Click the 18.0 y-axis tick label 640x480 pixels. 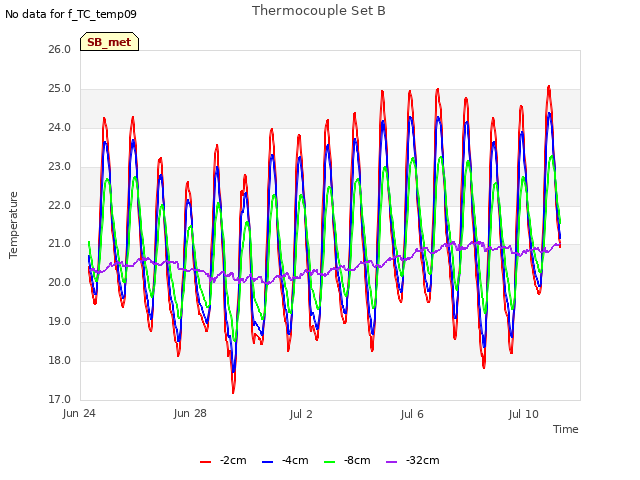(x=60, y=360)
